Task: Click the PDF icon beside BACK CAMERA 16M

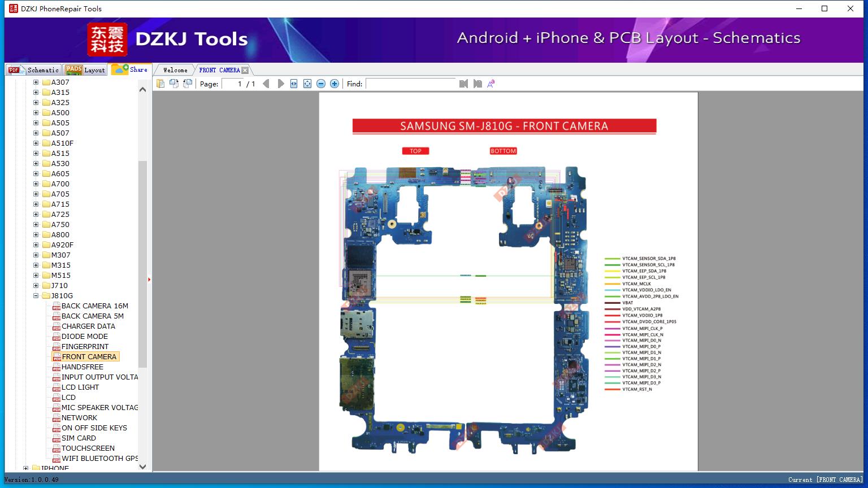Action: pos(57,306)
